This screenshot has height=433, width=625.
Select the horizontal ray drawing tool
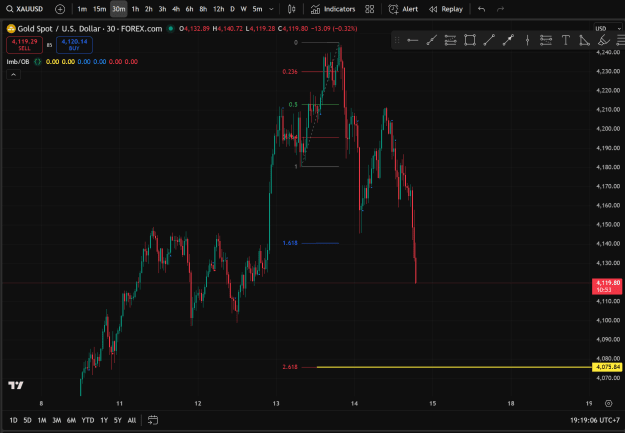tap(412, 40)
